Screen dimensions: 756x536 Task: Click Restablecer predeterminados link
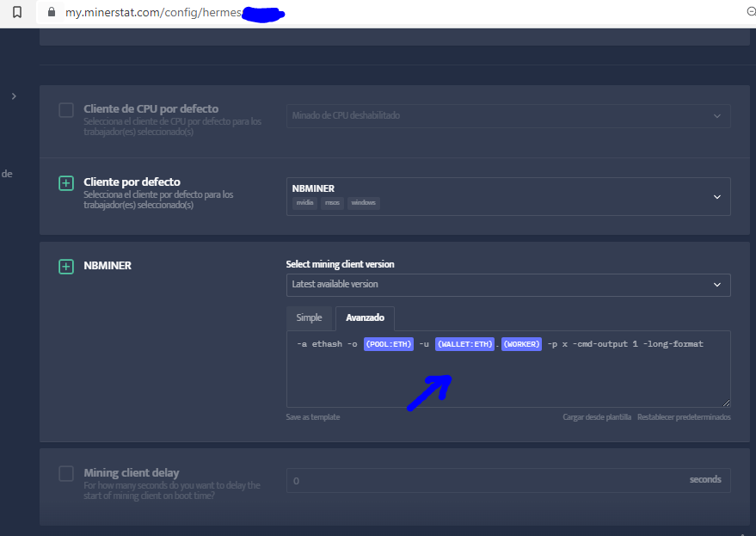point(683,417)
